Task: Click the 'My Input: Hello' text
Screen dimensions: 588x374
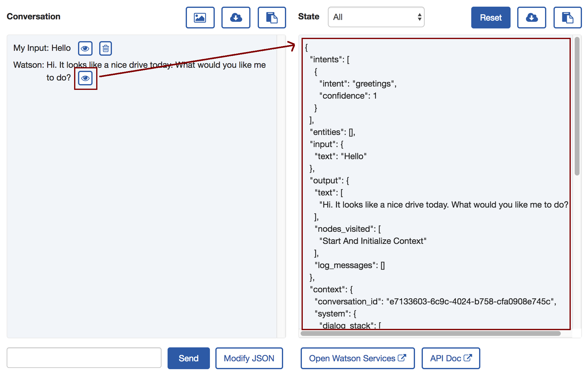Action: click(42, 48)
